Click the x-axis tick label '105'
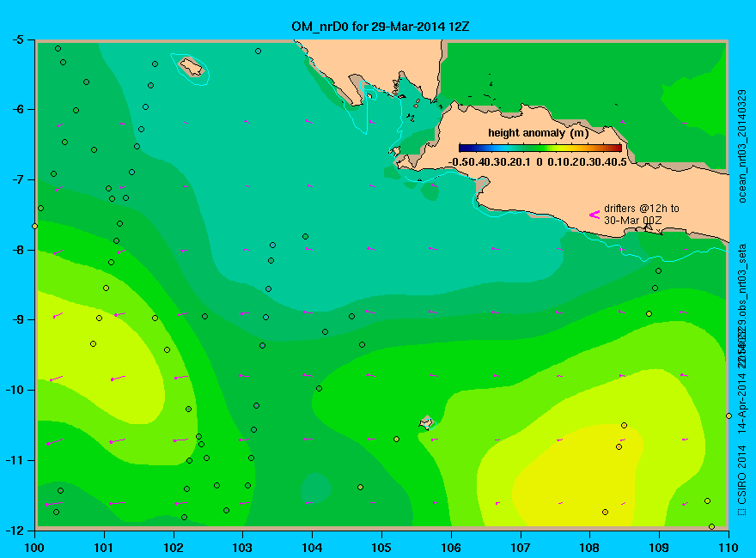756x558 pixels. click(x=381, y=548)
